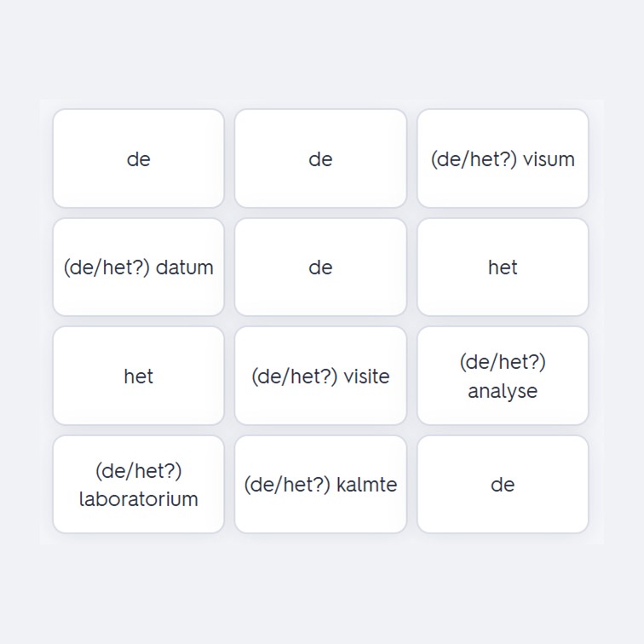
Task: Click the word 'laboratorium' on its card
Action: tap(138, 499)
